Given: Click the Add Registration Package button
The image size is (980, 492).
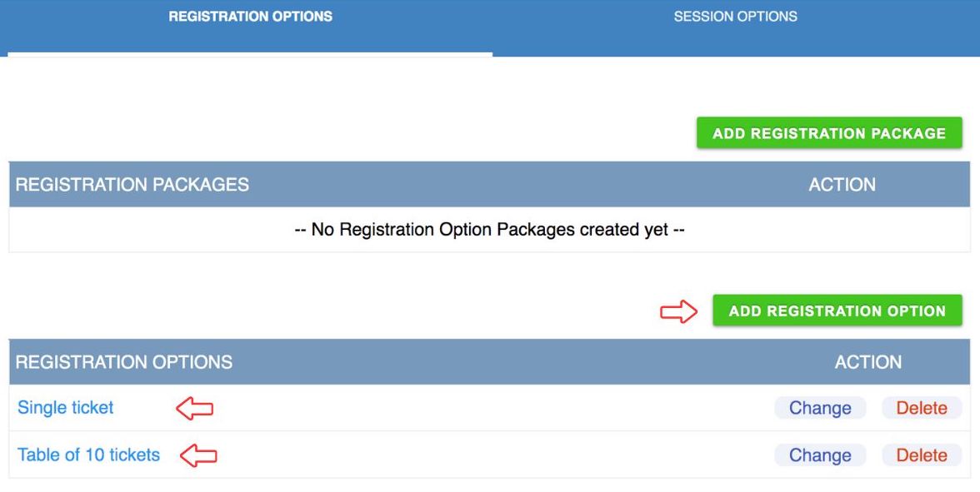Looking at the screenshot, I should coord(829,133).
